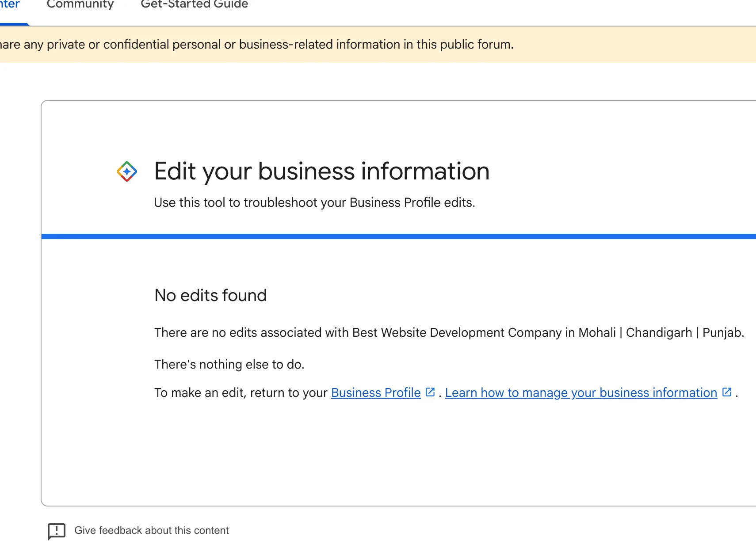Screen dimensions: 756x556
Task: Switch to the Get-Started Guide tab
Action: coord(194,5)
